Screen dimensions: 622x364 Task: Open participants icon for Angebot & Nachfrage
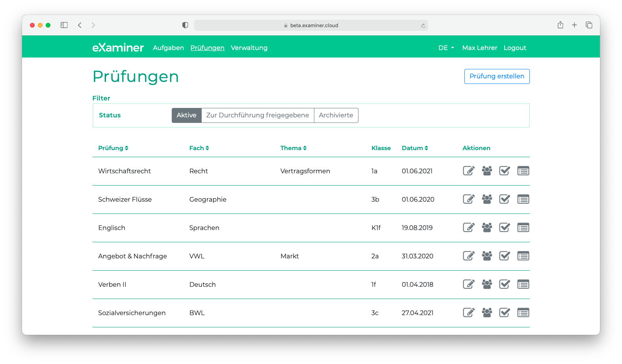(487, 256)
